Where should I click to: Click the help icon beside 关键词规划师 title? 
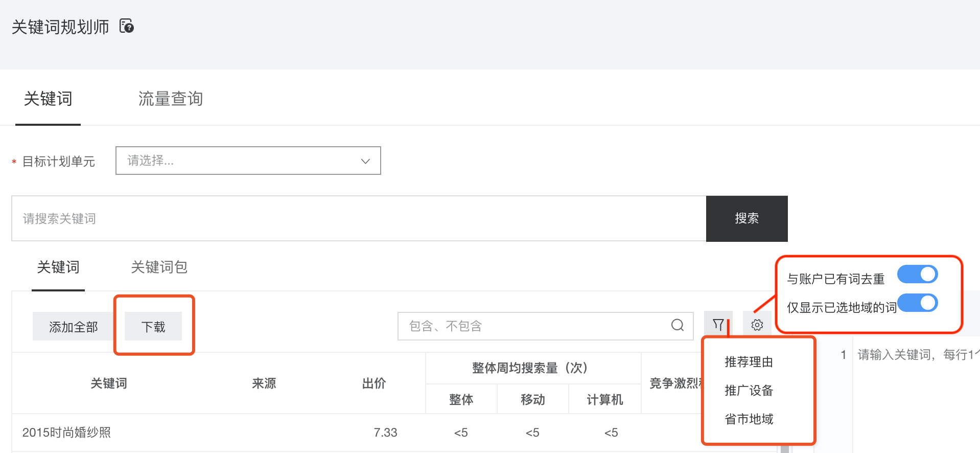(127, 26)
